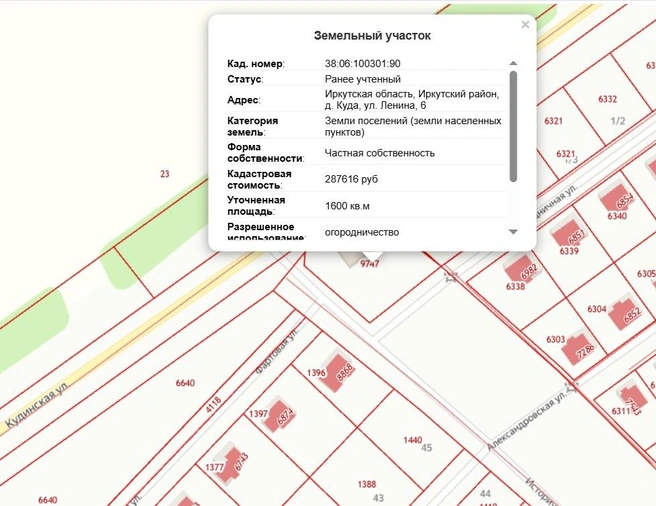Click building 7286 on the map
This screenshot has height=506, width=656.
click(x=579, y=348)
